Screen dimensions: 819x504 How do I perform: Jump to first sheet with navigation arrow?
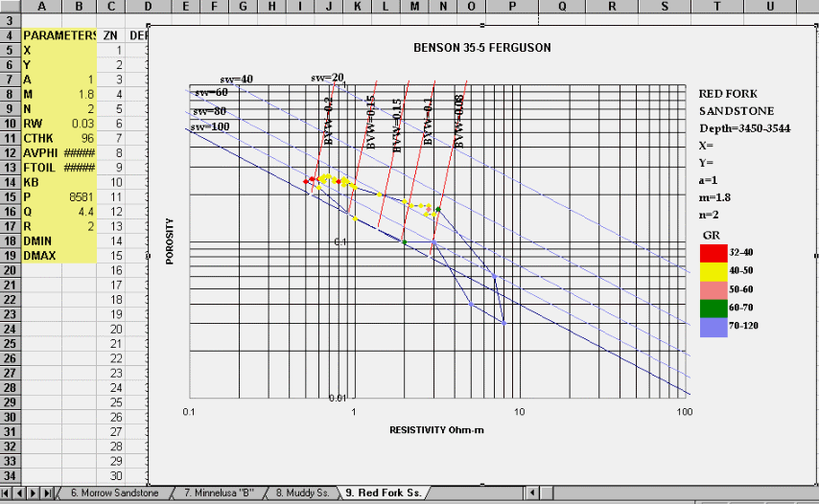click(x=8, y=493)
